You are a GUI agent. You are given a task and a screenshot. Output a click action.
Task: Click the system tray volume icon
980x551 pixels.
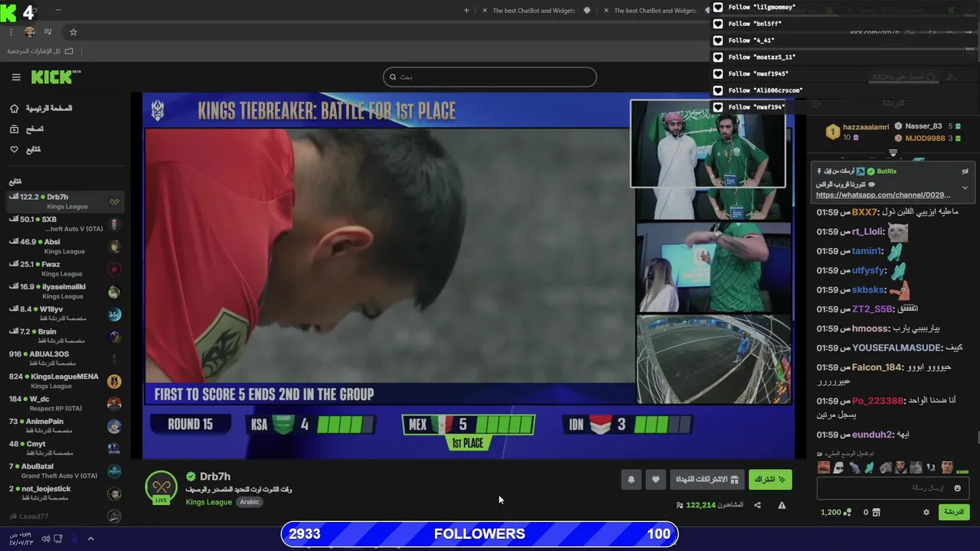45,539
